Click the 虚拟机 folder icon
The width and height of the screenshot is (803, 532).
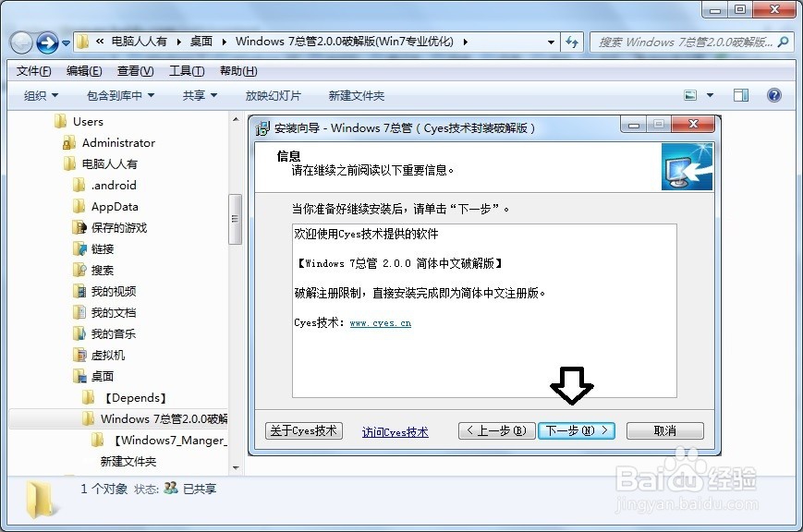tap(79, 356)
